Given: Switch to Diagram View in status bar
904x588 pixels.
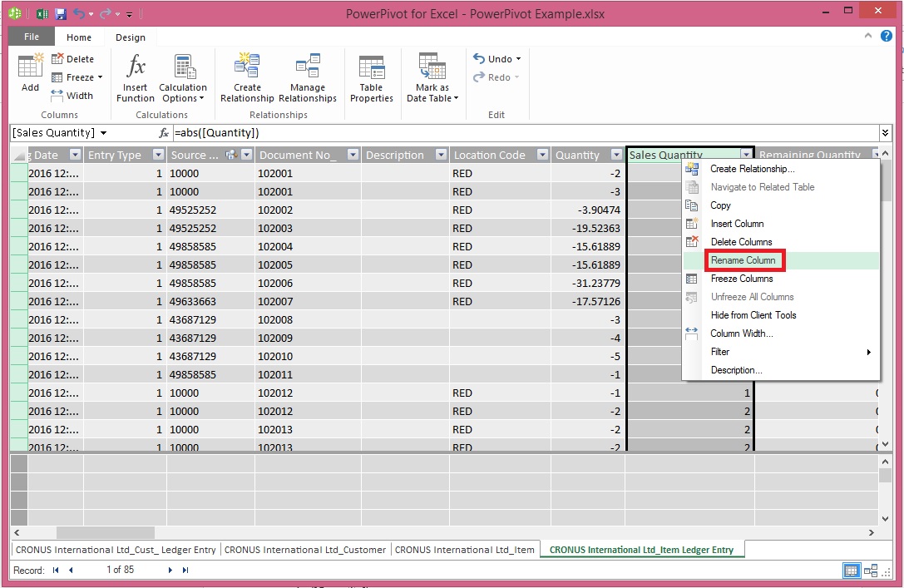Looking at the screenshot, I should pos(872,571).
